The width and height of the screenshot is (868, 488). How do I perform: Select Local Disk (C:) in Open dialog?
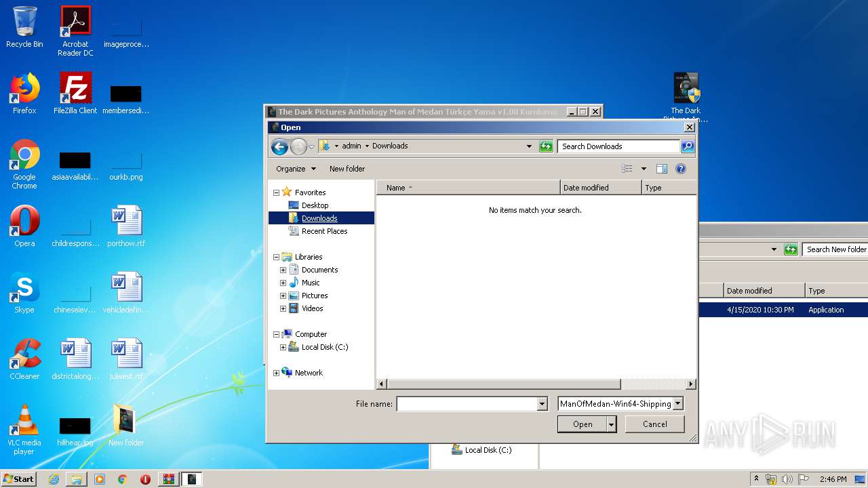(324, 347)
